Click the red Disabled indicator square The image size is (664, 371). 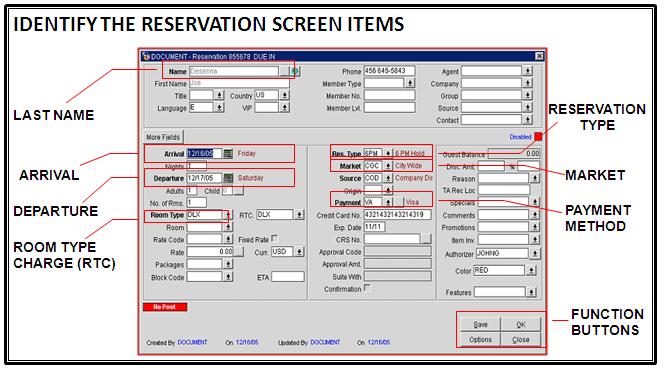(538, 136)
